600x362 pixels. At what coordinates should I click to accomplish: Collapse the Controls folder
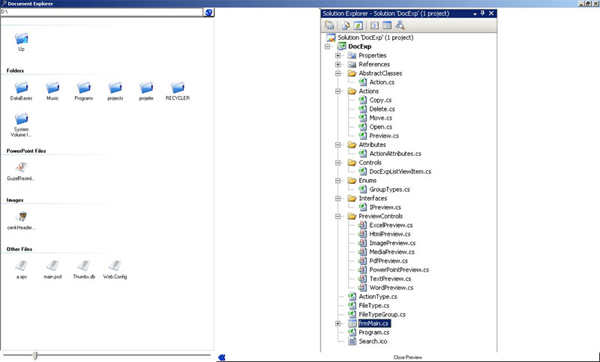[x=338, y=163]
